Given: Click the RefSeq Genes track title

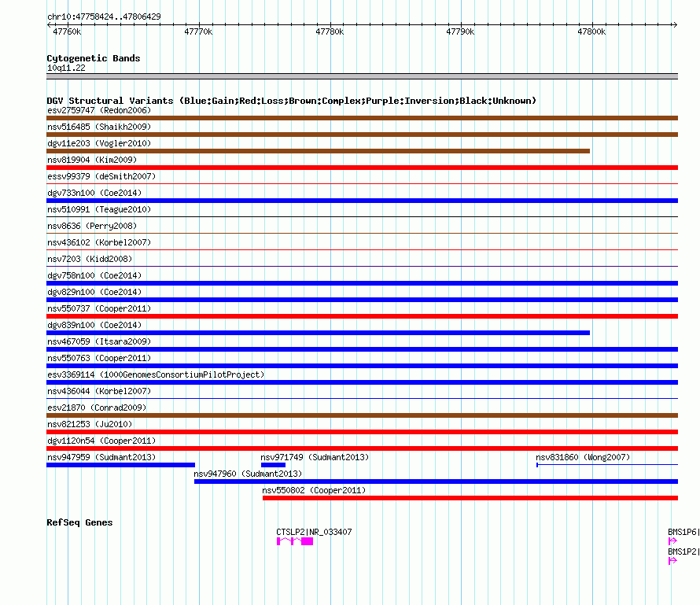Looking at the screenshot, I should pos(79,522).
